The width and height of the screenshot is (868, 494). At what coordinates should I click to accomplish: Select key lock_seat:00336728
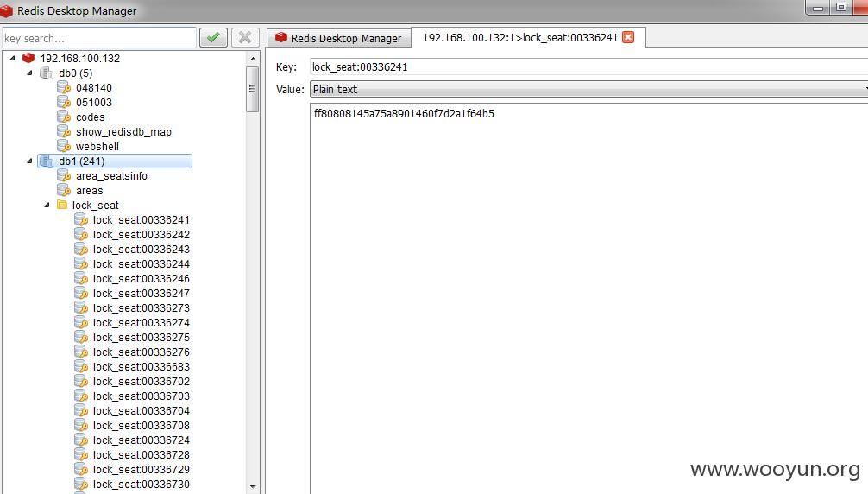142,454
